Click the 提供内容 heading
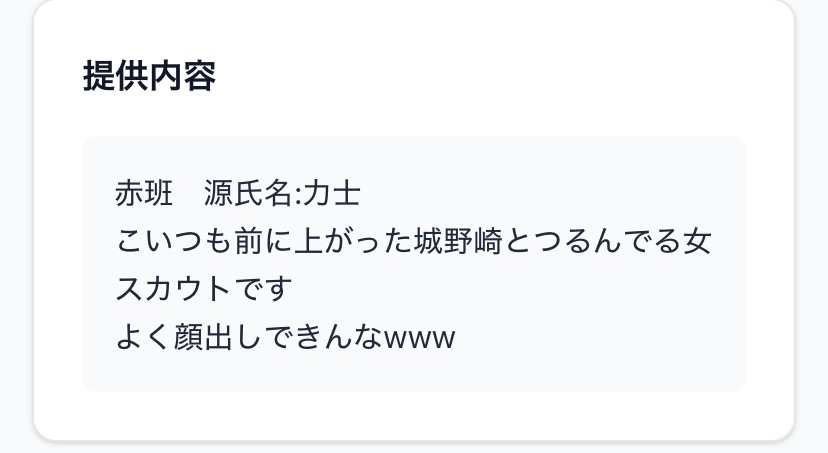 (x=149, y=76)
